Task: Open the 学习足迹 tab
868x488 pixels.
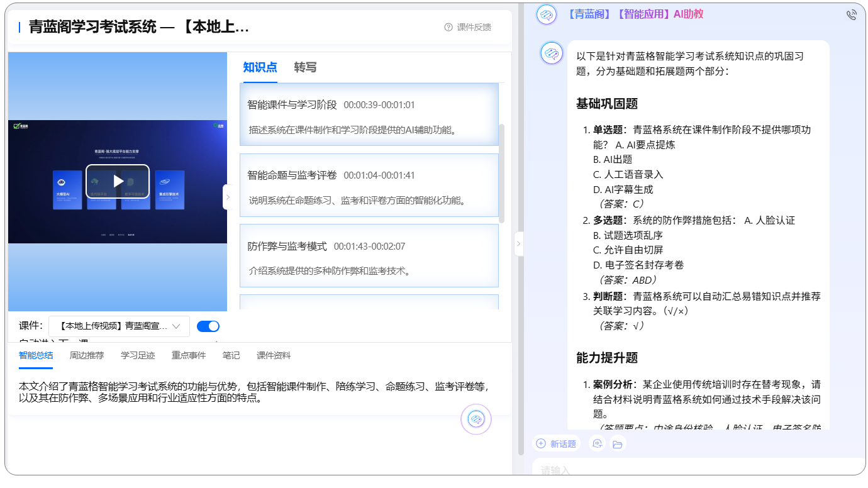Action: tap(138, 355)
